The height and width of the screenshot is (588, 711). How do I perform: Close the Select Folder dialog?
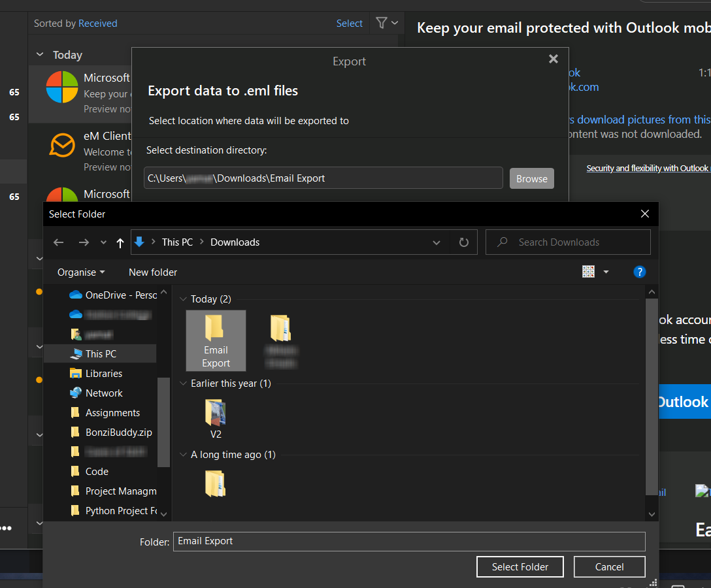(x=645, y=214)
